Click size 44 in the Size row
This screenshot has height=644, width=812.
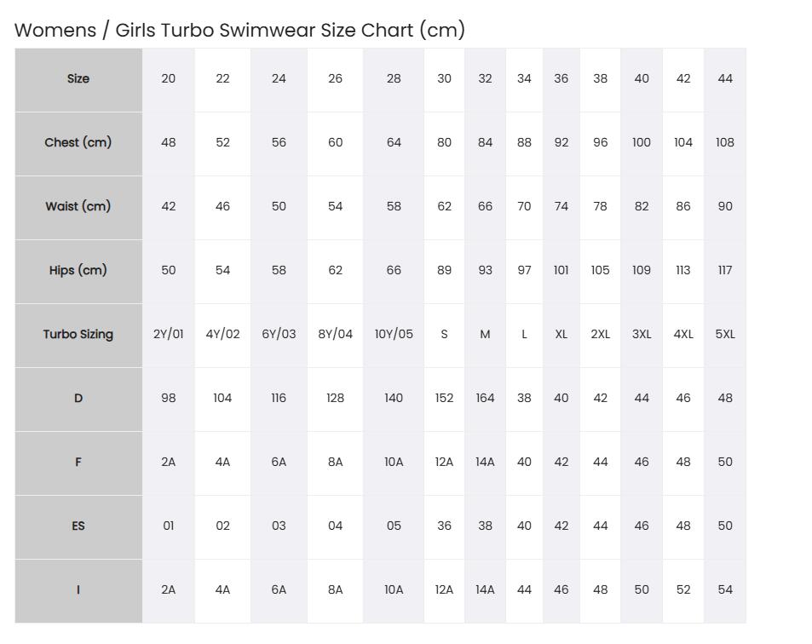pos(725,80)
